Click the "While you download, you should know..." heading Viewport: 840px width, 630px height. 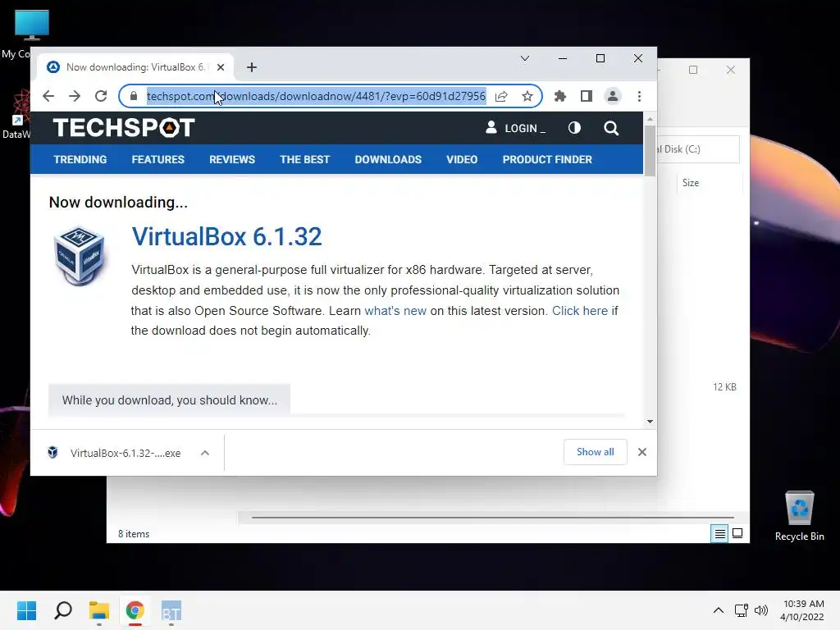[x=169, y=400]
